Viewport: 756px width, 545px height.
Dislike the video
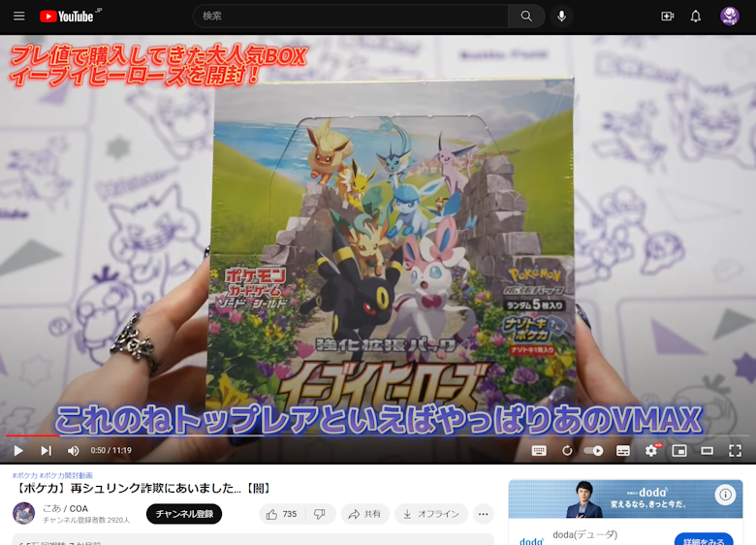coord(320,514)
